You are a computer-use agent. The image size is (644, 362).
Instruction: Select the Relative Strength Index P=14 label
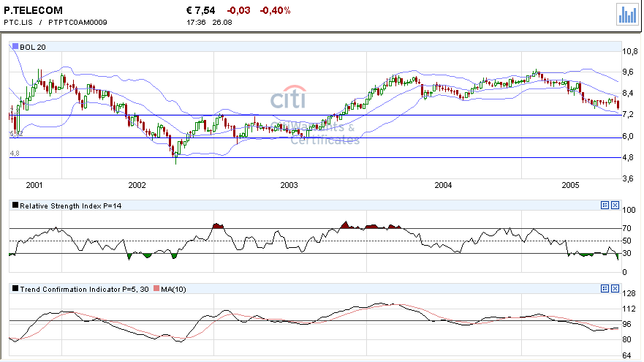71,205
